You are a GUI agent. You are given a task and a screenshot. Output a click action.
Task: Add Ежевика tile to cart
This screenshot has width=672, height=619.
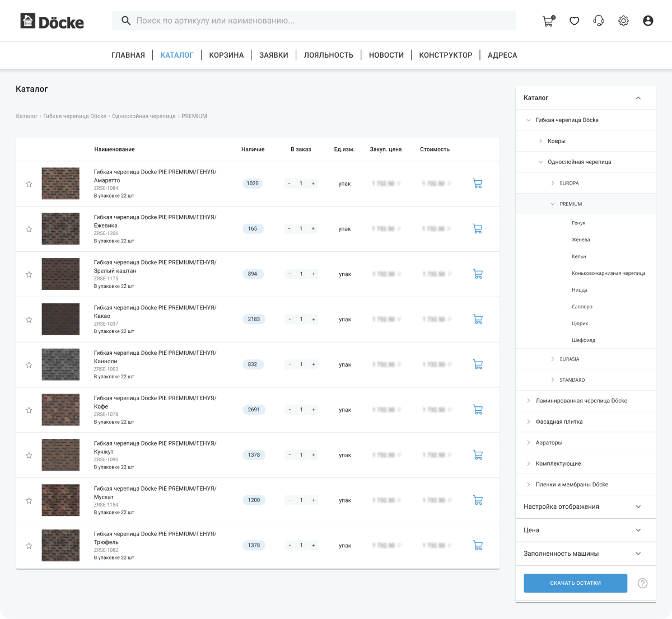(478, 229)
